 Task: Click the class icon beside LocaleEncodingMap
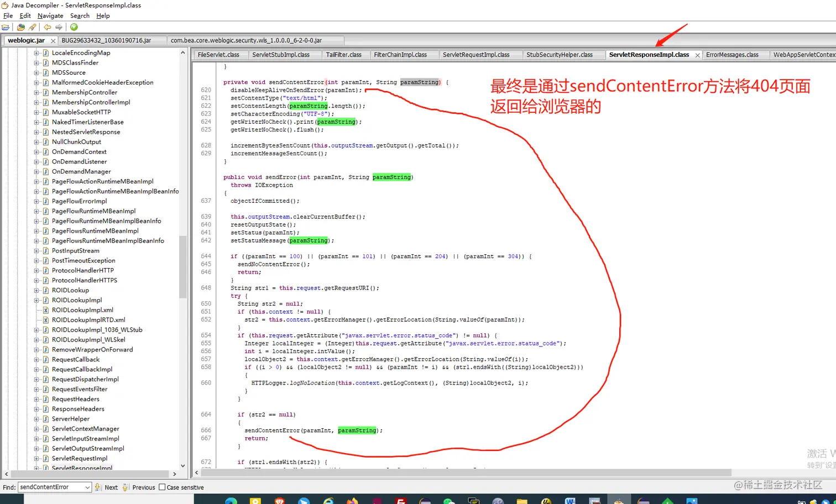pos(46,53)
